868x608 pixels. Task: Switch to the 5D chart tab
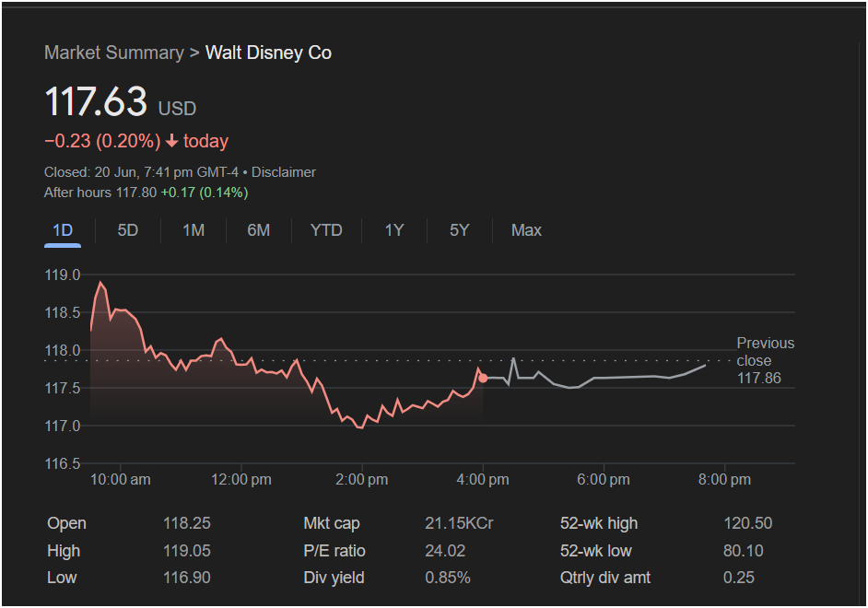[127, 230]
